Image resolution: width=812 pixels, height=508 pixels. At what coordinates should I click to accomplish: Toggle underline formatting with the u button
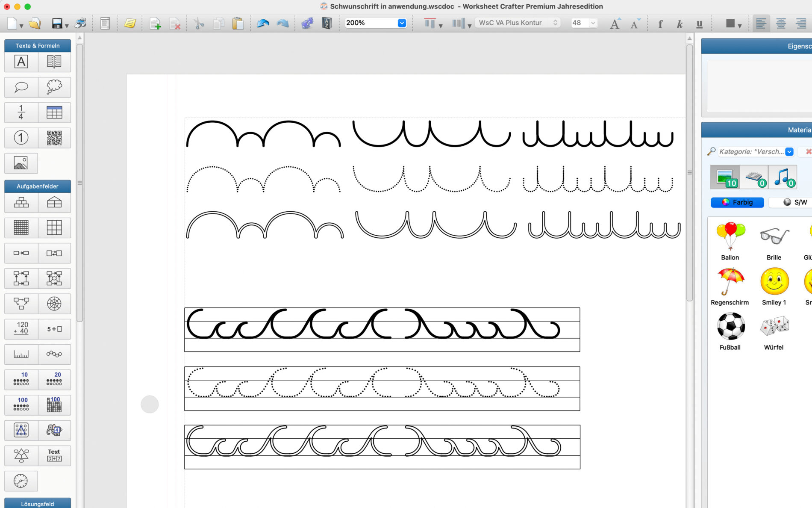[699, 24]
